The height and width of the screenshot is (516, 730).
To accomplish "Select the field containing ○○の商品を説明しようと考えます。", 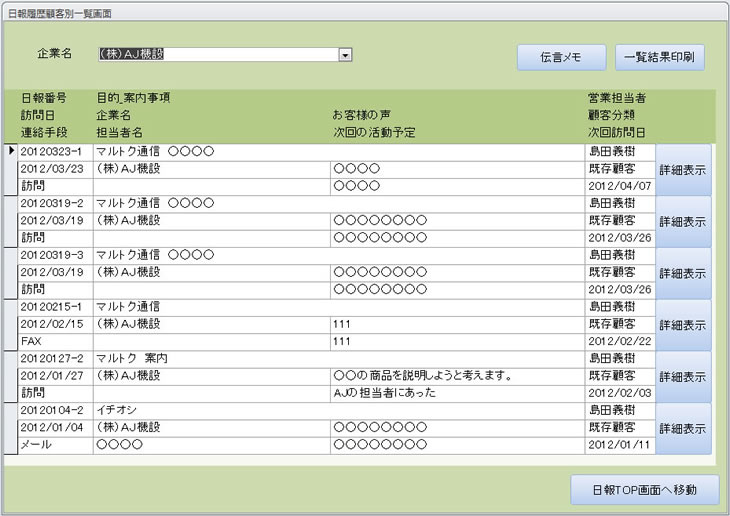I will tap(456, 376).
